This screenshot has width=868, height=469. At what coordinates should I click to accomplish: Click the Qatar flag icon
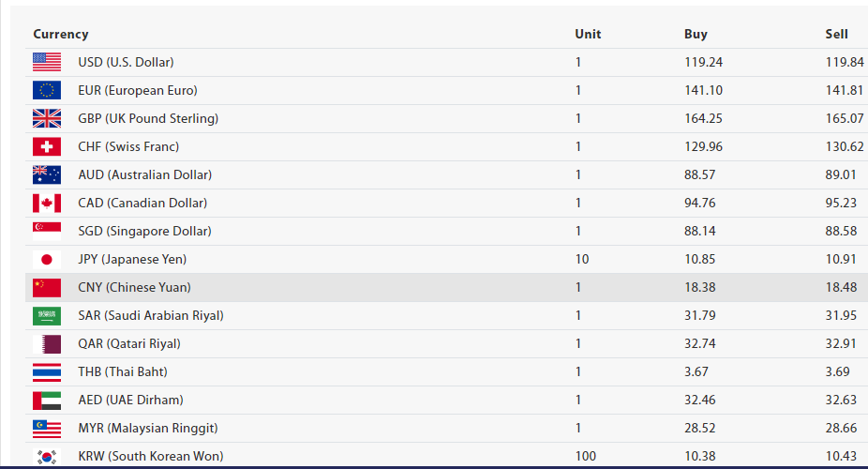pyautogui.click(x=47, y=343)
